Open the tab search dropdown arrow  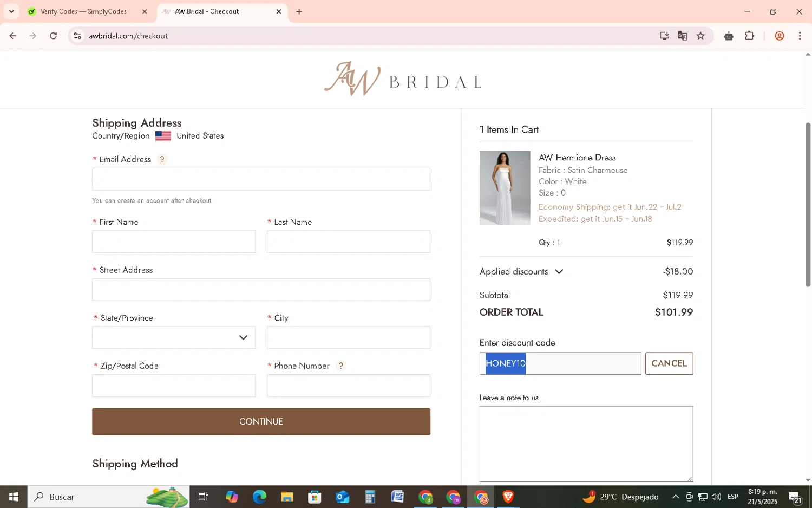(11, 11)
